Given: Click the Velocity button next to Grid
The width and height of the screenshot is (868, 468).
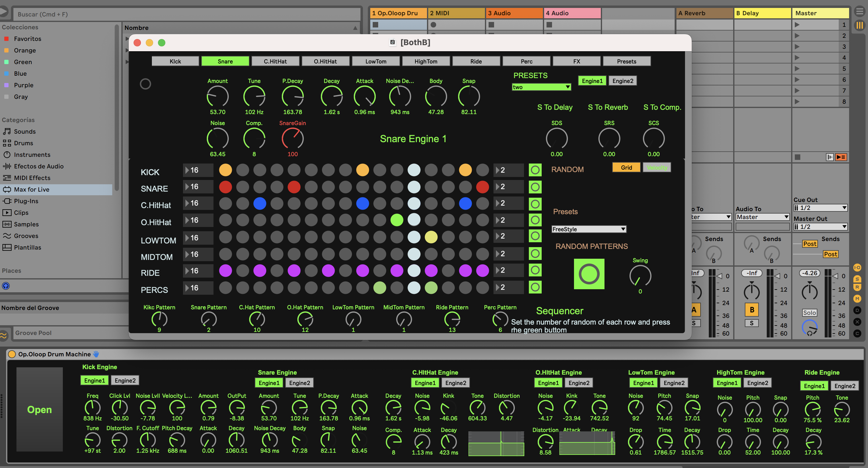Looking at the screenshot, I should click(x=656, y=167).
